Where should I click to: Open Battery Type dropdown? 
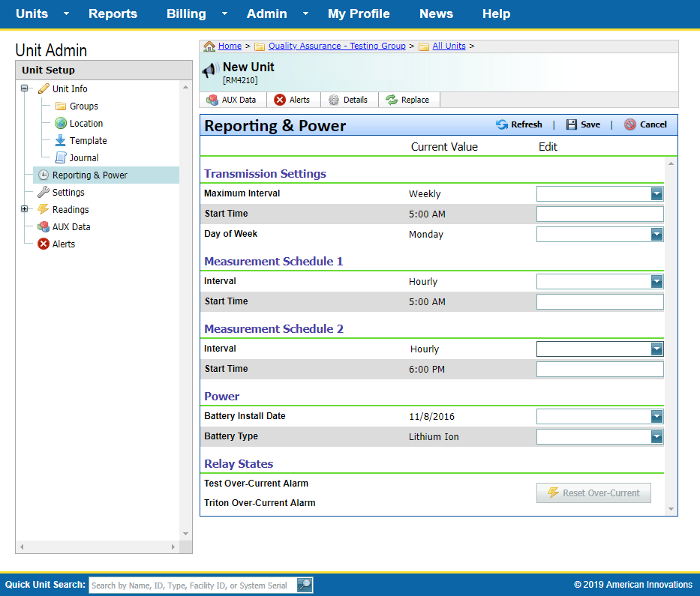[656, 437]
